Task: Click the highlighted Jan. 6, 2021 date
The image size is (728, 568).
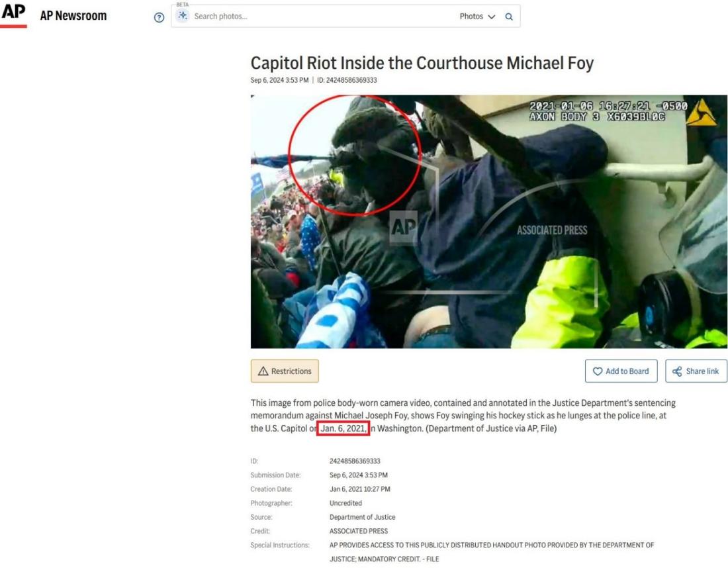Action: [343, 428]
